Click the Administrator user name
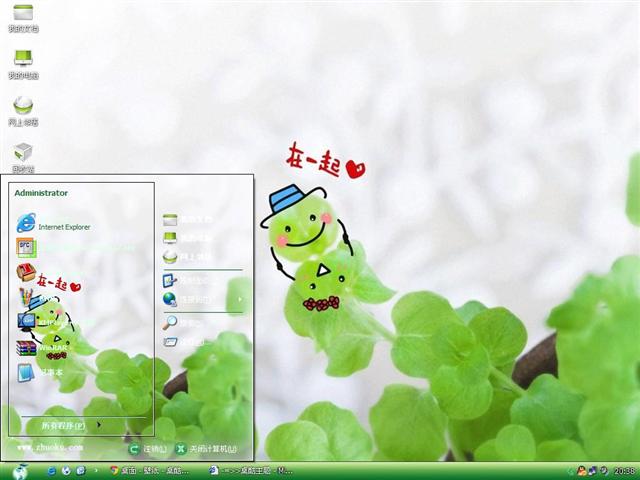Screen dimensions: 640x480 [x=41, y=193]
